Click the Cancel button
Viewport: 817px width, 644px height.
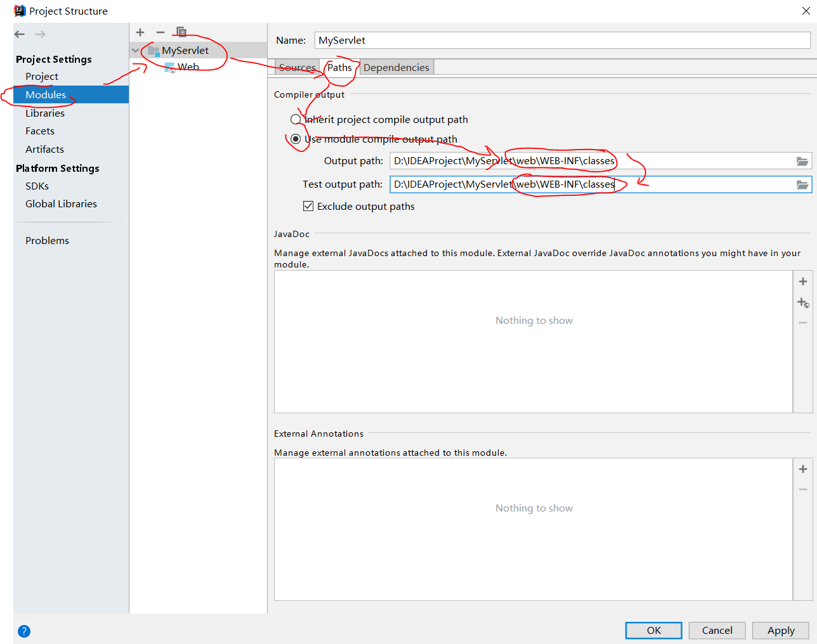717,631
